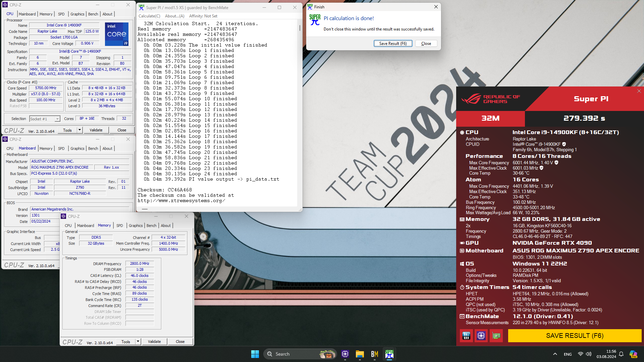The image size is (644, 362).
Task: Open Bench tab in CPU-Z Processor window
Action: point(93,14)
